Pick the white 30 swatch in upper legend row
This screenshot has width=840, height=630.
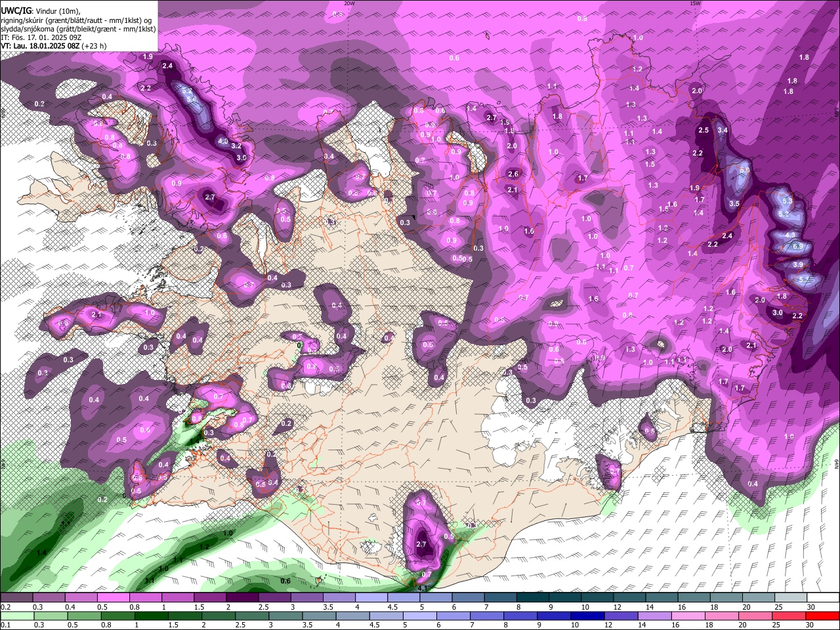pos(822,598)
